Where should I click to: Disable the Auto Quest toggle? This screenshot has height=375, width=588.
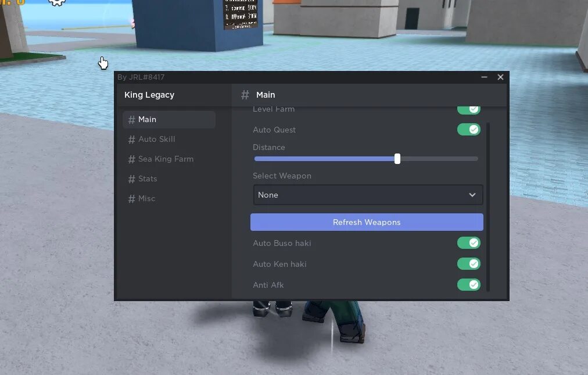click(468, 130)
